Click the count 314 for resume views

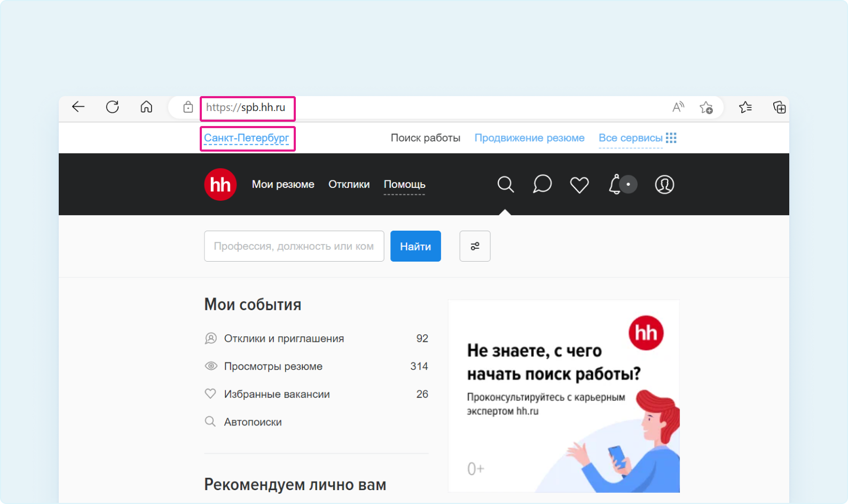(419, 366)
